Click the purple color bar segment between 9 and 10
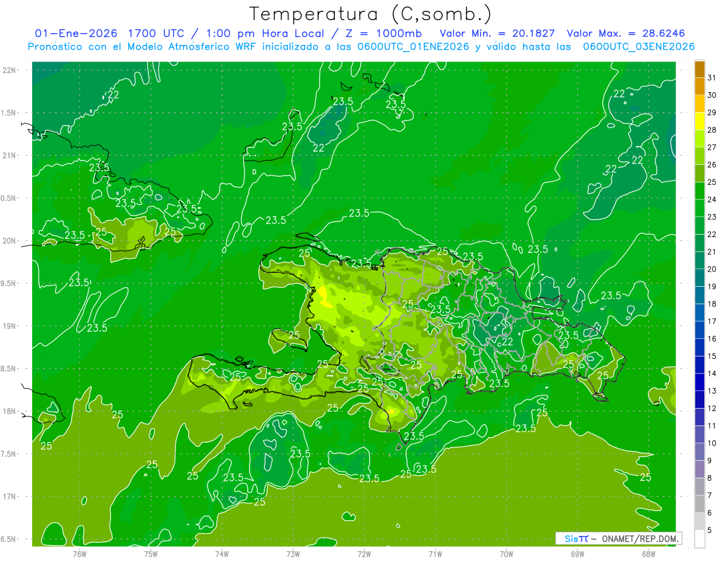The width and height of the screenshot is (728, 562). (x=700, y=452)
